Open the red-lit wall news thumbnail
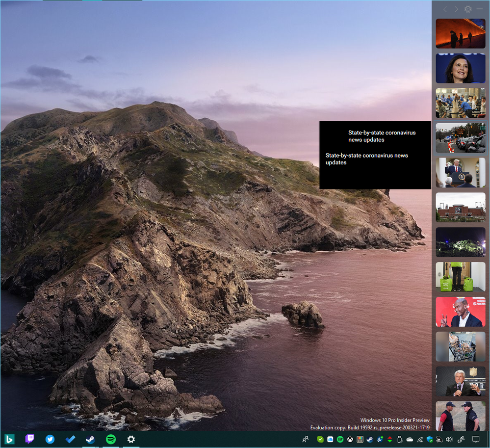The width and height of the screenshot is (490, 448). (460, 33)
